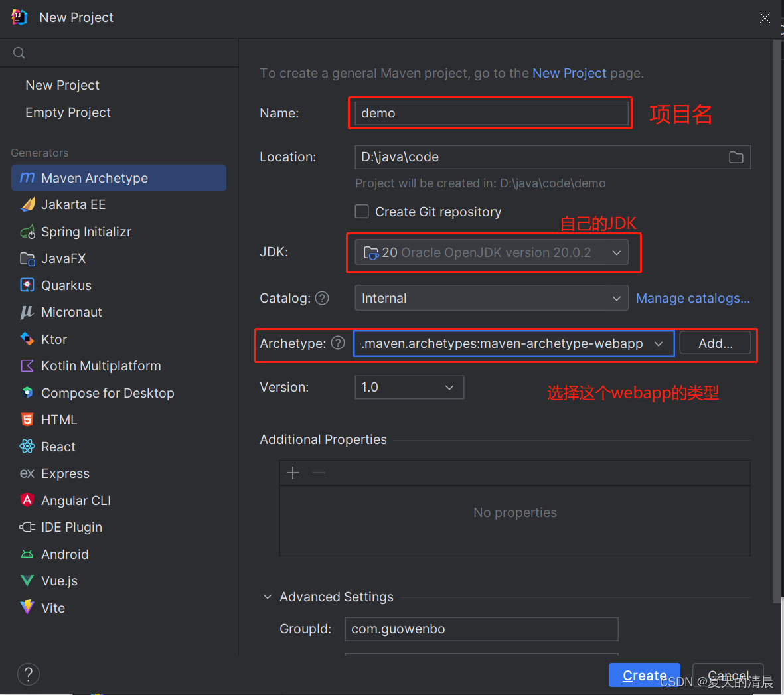This screenshot has height=695, width=784.
Task: Select the Maven Archetype generator
Action: (119, 178)
